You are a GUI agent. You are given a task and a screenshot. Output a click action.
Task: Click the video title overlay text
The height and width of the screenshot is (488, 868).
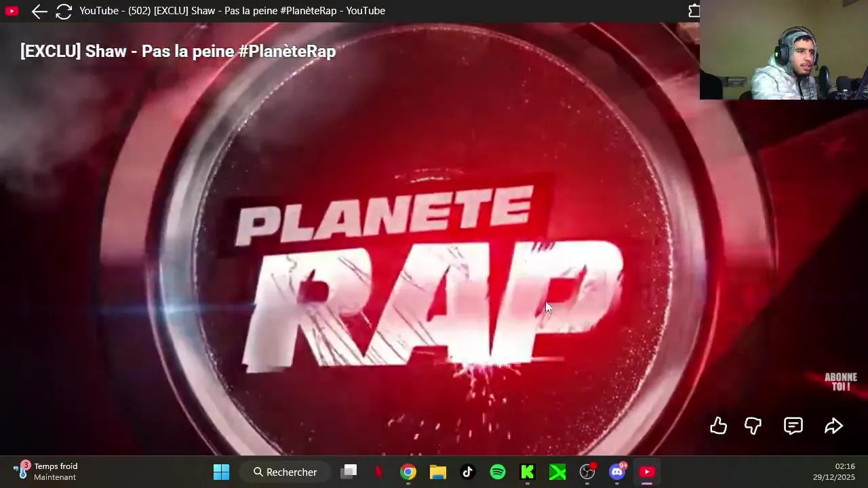[x=178, y=51]
